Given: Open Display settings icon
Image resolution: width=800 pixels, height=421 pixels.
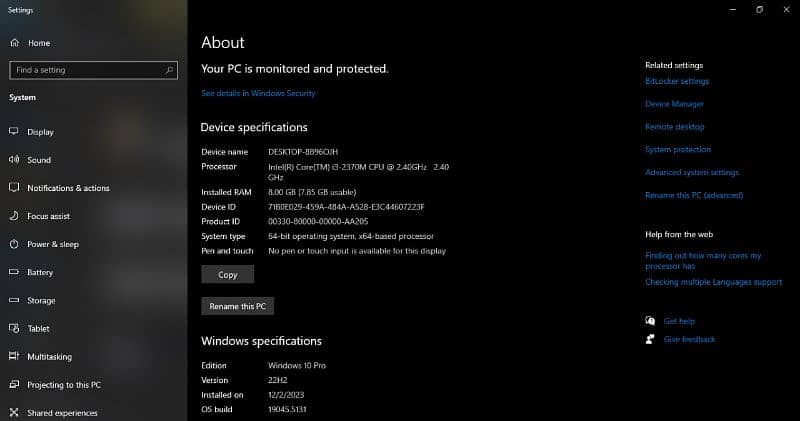Looking at the screenshot, I should point(15,132).
